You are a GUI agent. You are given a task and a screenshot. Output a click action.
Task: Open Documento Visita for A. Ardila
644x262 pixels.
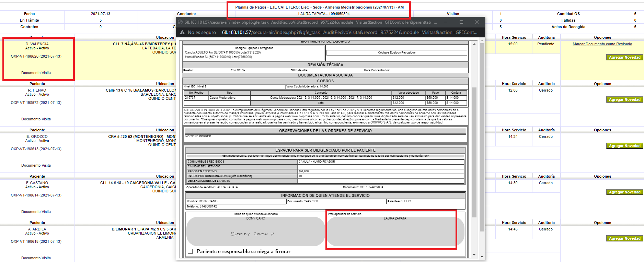coord(36,258)
